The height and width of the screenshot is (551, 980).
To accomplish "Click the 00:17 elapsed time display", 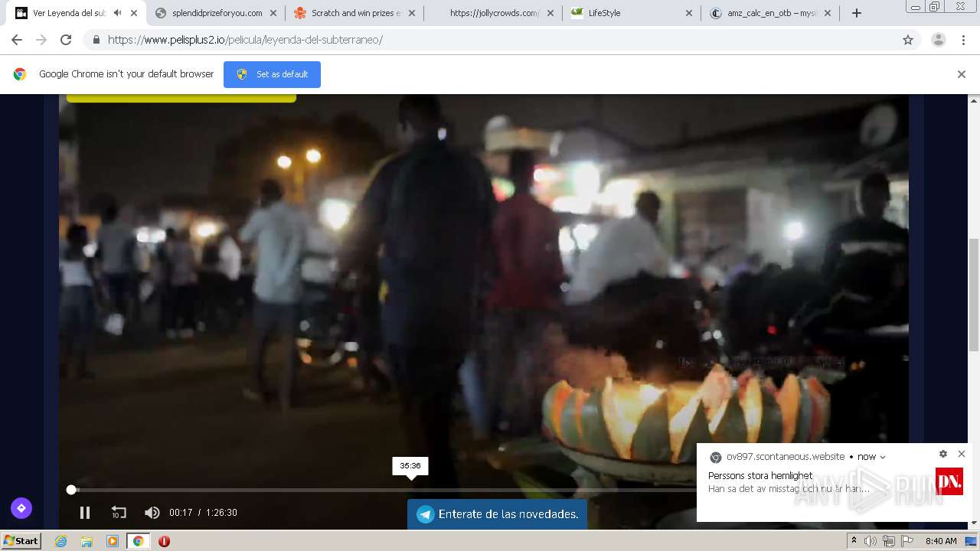I will [181, 513].
